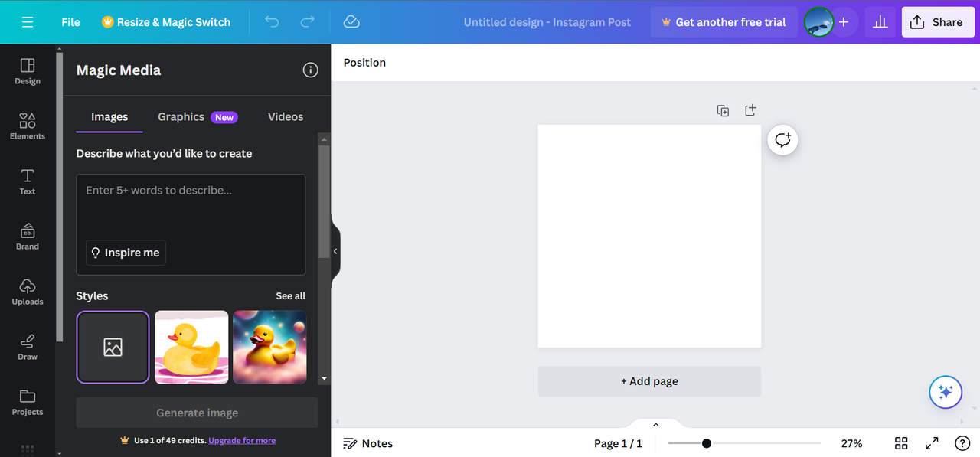
Task: See all styles
Action: click(x=291, y=296)
